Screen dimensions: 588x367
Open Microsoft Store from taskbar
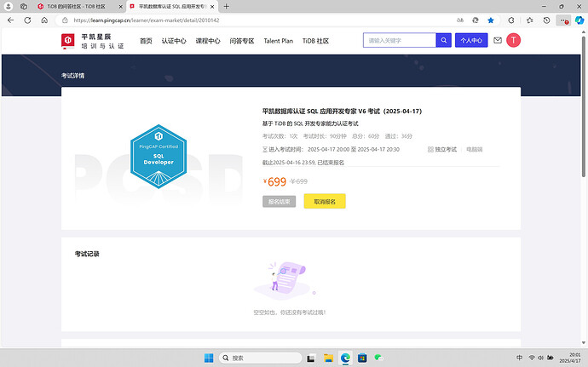362,358
